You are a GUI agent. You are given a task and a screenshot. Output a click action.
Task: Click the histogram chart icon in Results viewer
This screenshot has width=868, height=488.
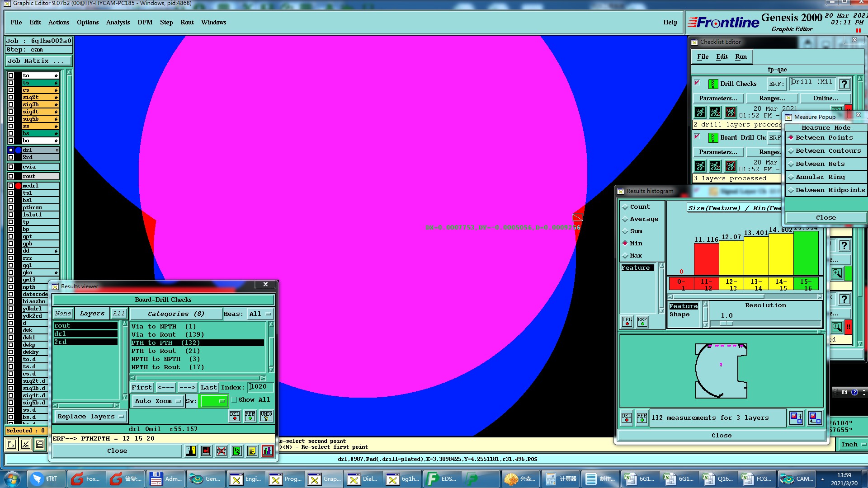point(268,451)
